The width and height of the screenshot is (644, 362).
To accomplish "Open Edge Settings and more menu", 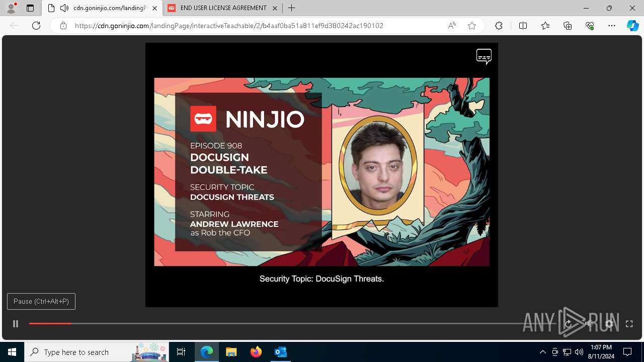I will coord(612,26).
